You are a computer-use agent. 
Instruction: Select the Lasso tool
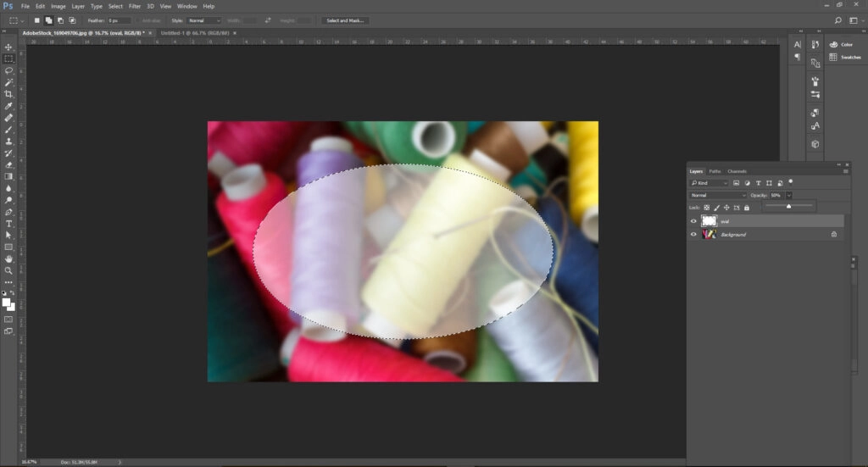[8, 71]
